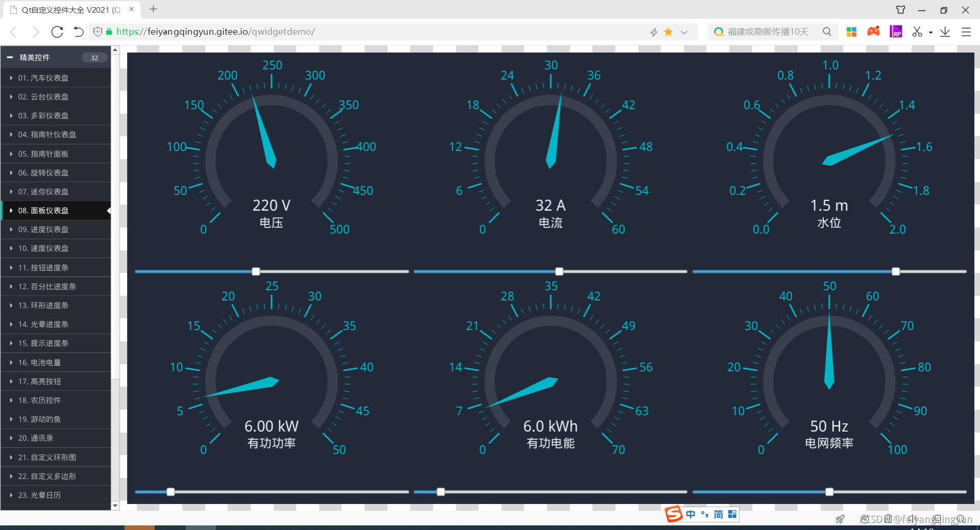The image size is (980, 530).
Task: Select 10. 速度仪表盘 item
Action: pos(55,248)
